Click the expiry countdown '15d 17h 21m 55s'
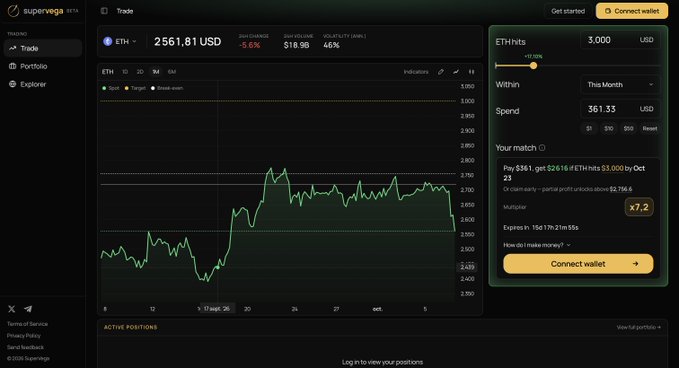This screenshot has width=679, height=368. click(x=555, y=227)
